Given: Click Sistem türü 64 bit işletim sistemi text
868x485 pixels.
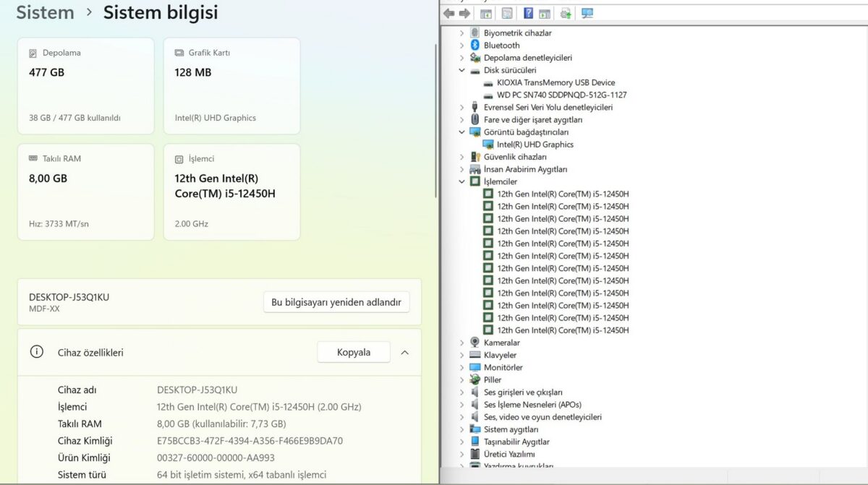Looking at the screenshot, I should 242,475.
